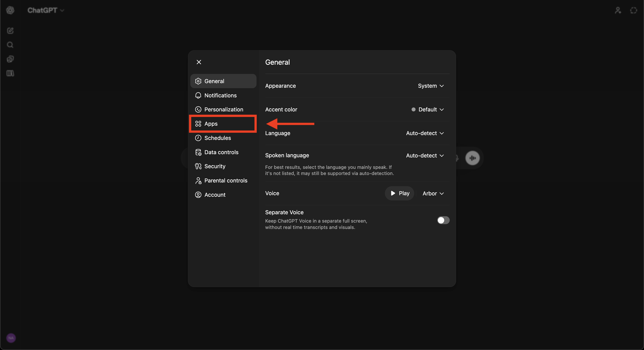Click the 'Separate Voice' setting label
The height and width of the screenshot is (350, 644).
coord(284,212)
